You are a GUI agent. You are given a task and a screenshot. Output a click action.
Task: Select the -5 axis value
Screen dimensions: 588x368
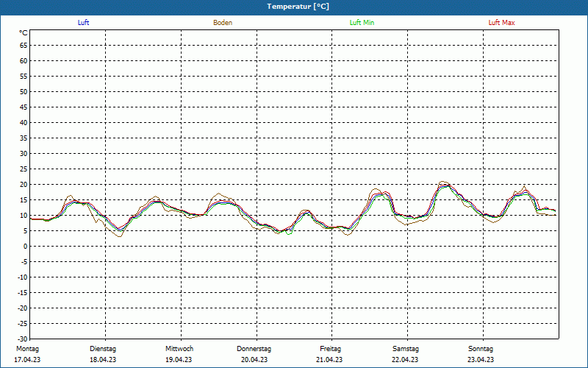click(x=24, y=262)
